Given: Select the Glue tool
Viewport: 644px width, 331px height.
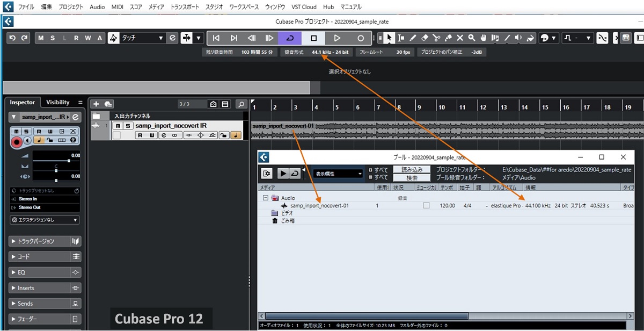Looking at the screenshot, I should click(448, 38).
